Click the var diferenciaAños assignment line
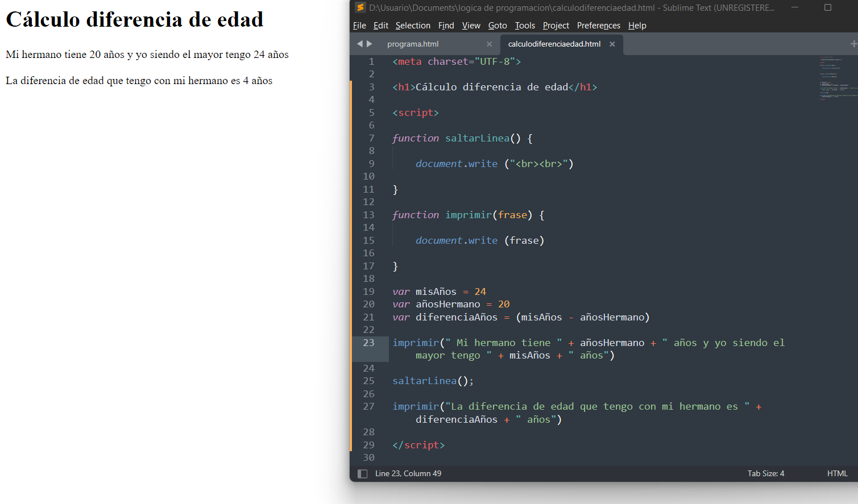Screen dimensions: 858x504 pyautogui.click(x=521, y=317)
